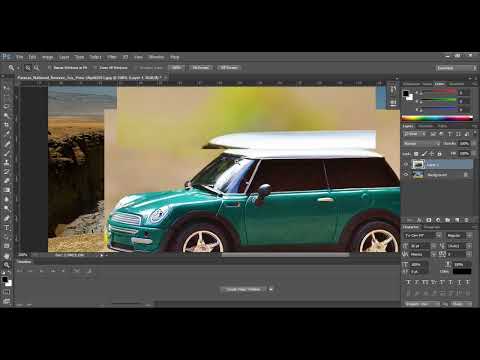Image resolution: width=480 pixels, height=360 pixels.
Task: Create a new group in Layers panel
Action: click(x=448, y=220)
